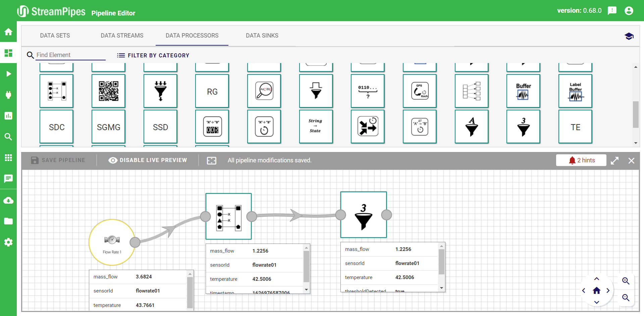
Task: Click the Find Element search field
Action: tap(70, 55)
